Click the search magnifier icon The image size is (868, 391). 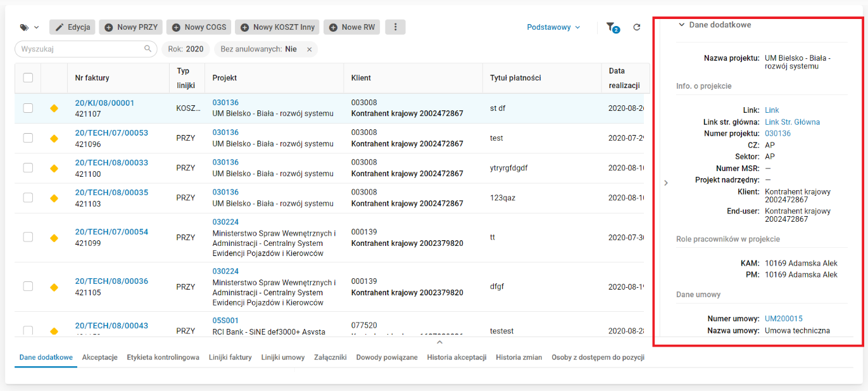point(148,49)
